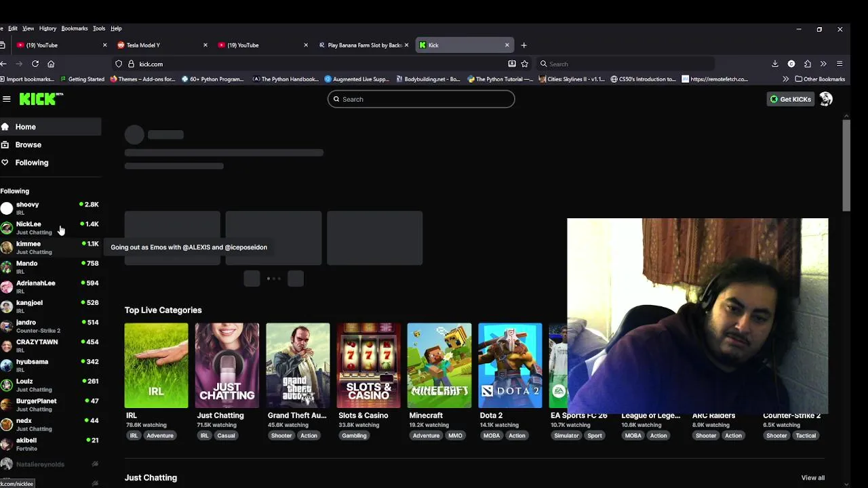Click the MOBA tag under Dota 2

coord(492,436)
